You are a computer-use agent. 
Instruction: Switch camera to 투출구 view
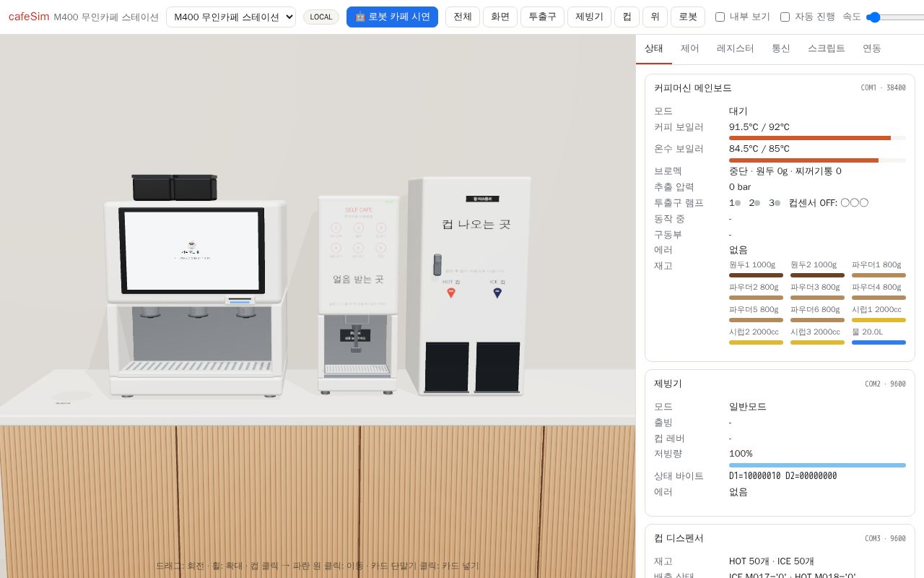(542, 17)
